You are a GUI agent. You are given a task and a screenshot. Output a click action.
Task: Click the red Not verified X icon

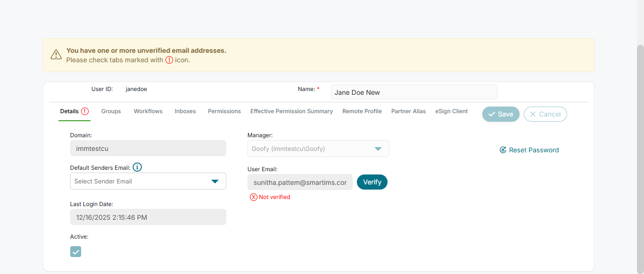[254, 197]
